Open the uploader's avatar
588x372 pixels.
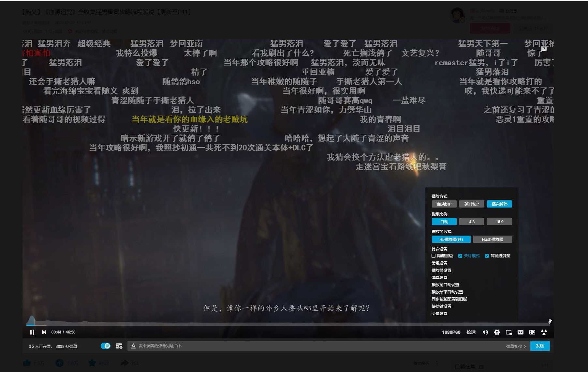[x=457, y=15]
